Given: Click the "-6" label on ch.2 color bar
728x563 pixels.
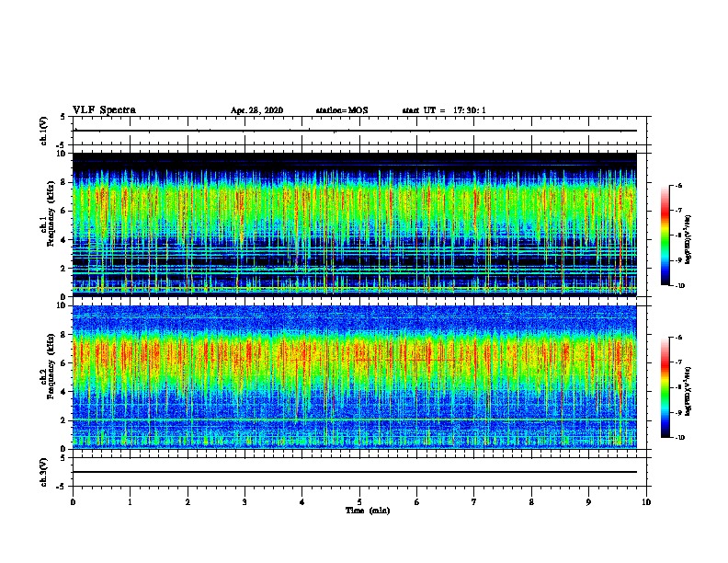Looking at the screenshot, I should pyautogui.click(x=678, y=338).
